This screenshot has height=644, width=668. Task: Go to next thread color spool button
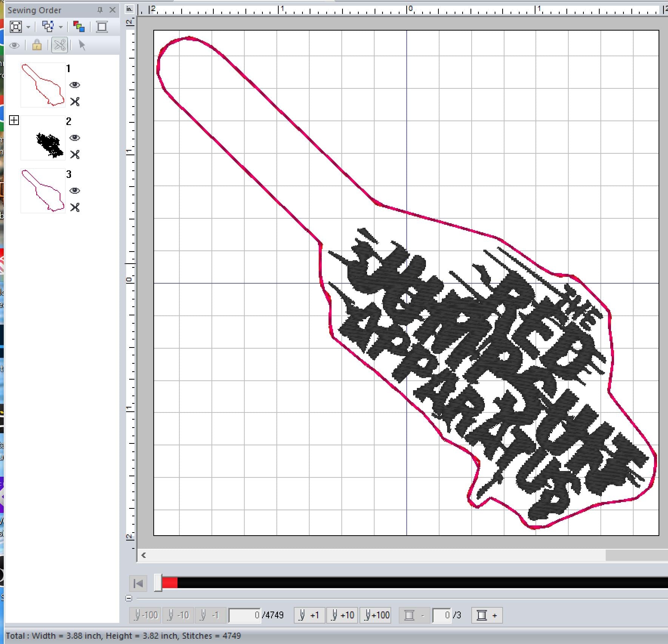click(487, 615)
